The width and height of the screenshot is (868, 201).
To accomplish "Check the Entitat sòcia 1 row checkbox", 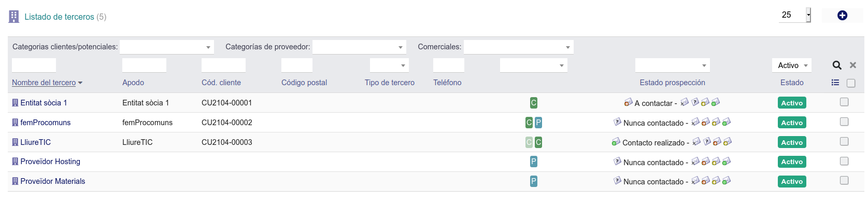I will point(844,102).
